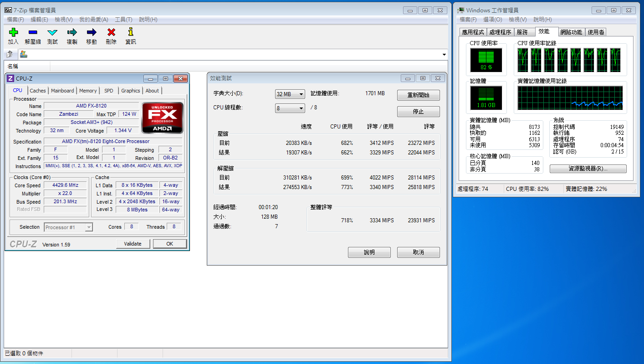
Task: Click the Bus Speed 201.3 MHz value
Action: [65, 201]
